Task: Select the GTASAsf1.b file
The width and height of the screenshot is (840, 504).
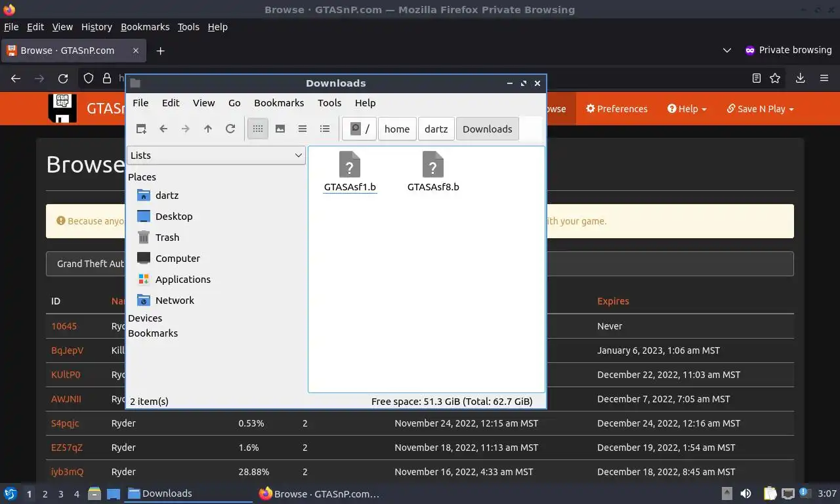Action: pyautogui.click(x=350, y=171)
